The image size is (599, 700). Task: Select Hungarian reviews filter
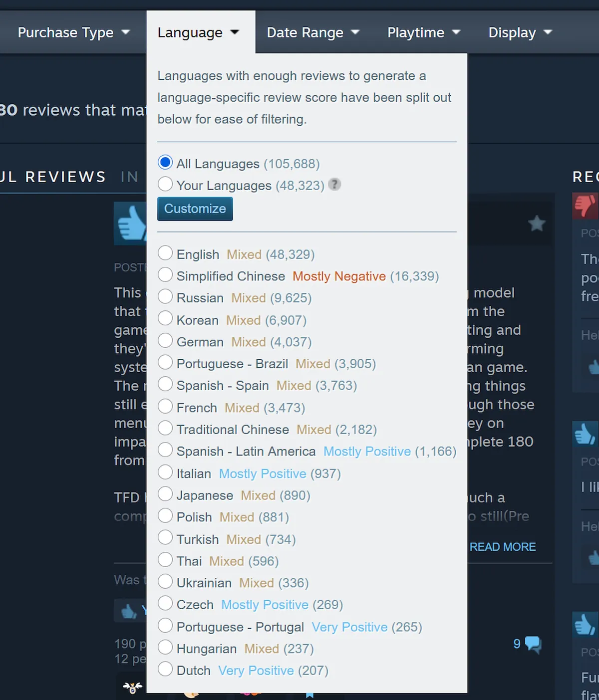(165, 647)
